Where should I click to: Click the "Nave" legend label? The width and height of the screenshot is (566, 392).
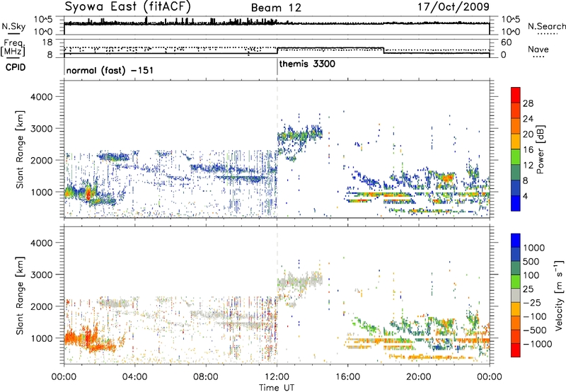tap(538, 50)
